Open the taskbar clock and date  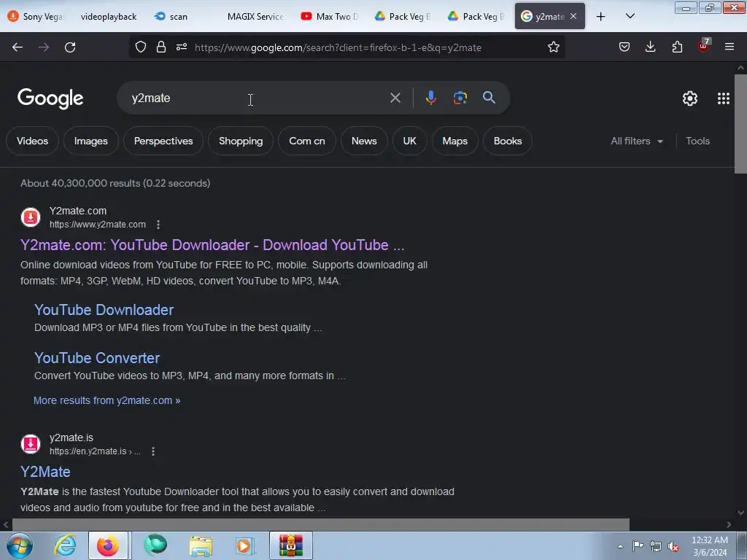709,546
